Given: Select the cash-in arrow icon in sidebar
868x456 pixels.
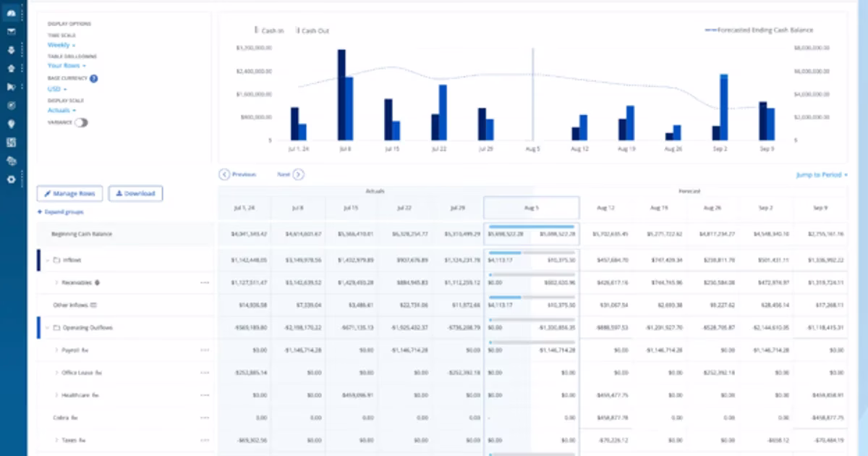Looking at the screenshot, I should [x=10, y=50].
